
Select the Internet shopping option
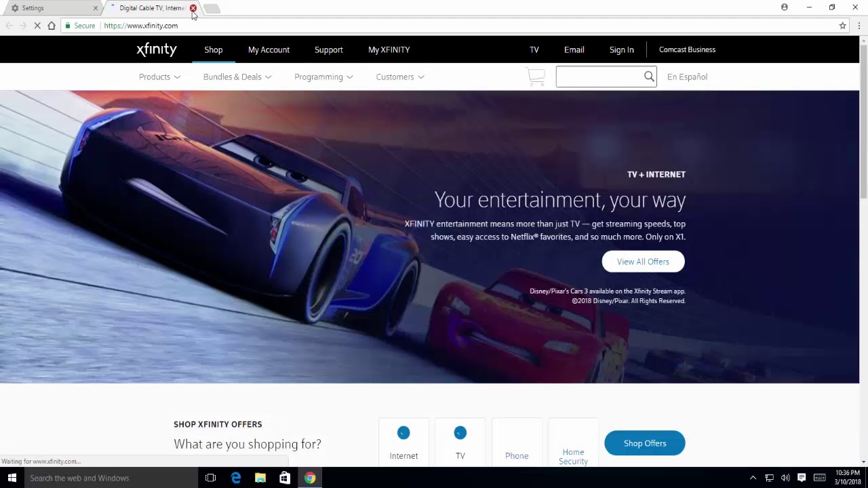point(403,443)
